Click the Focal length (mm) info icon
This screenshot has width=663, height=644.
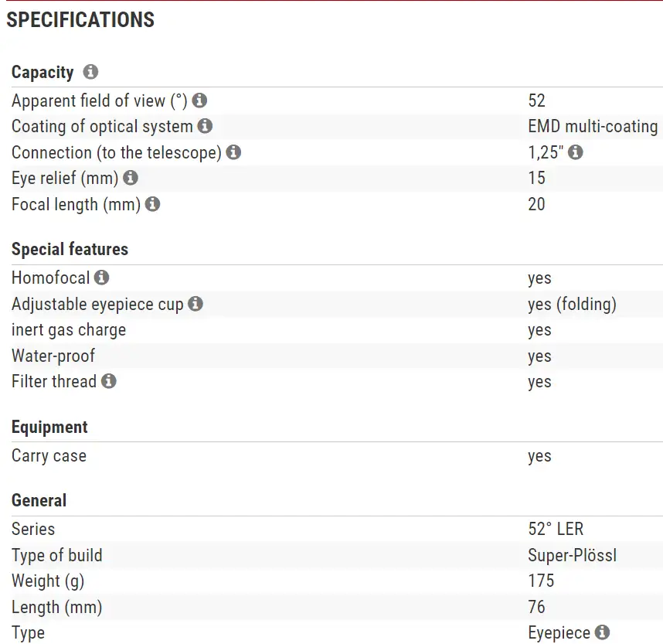click(152, 204)
